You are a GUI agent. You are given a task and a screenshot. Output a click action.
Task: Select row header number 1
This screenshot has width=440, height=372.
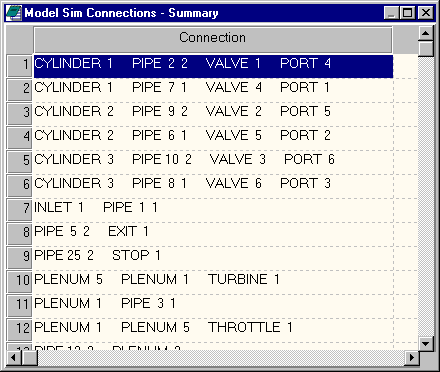[x=19, y=65]
